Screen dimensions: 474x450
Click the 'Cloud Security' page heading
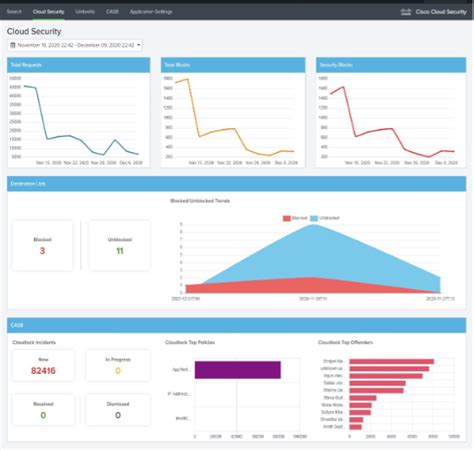34,31
